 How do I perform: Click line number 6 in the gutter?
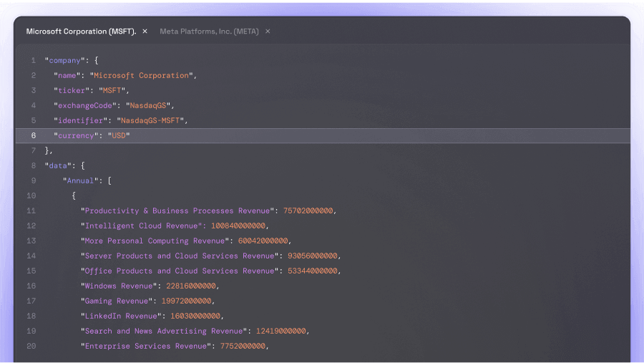33,135
